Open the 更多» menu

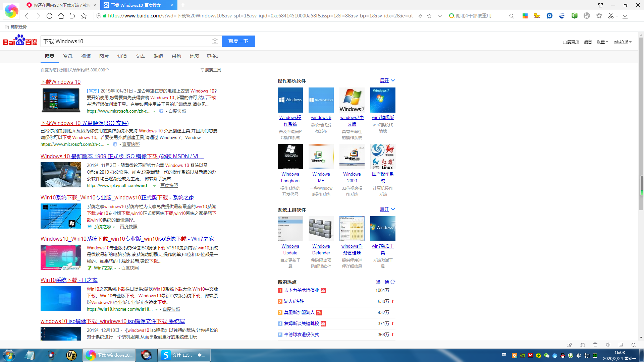[x=213, y=56]
